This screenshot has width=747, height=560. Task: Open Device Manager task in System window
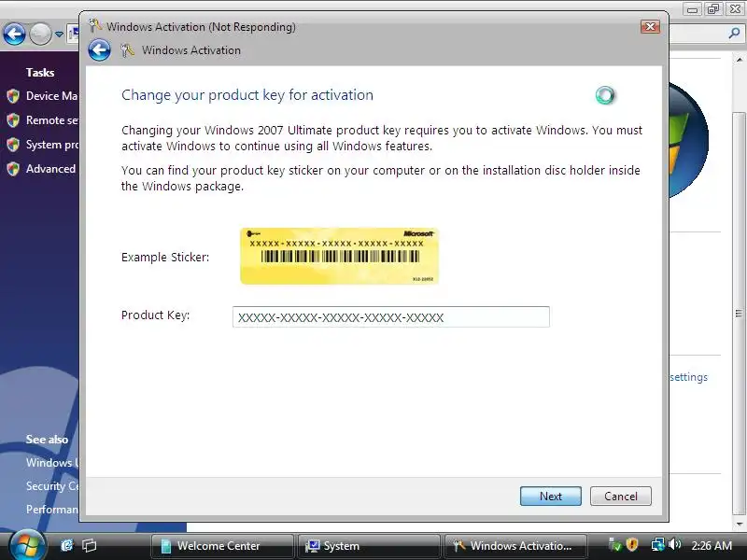click(52, 96)
